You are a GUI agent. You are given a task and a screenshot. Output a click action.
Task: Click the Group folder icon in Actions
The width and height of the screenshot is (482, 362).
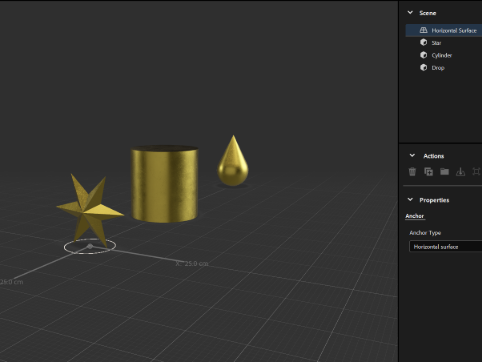pyautogui.click(x=444, y=172)
